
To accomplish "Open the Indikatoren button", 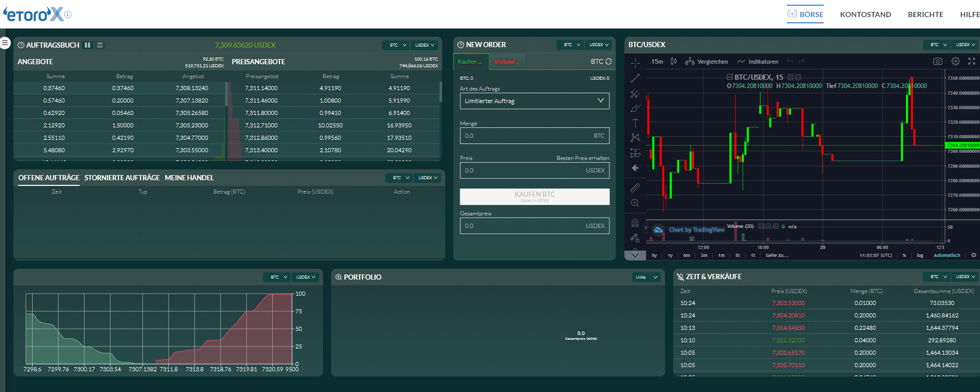I will (758, 62).
